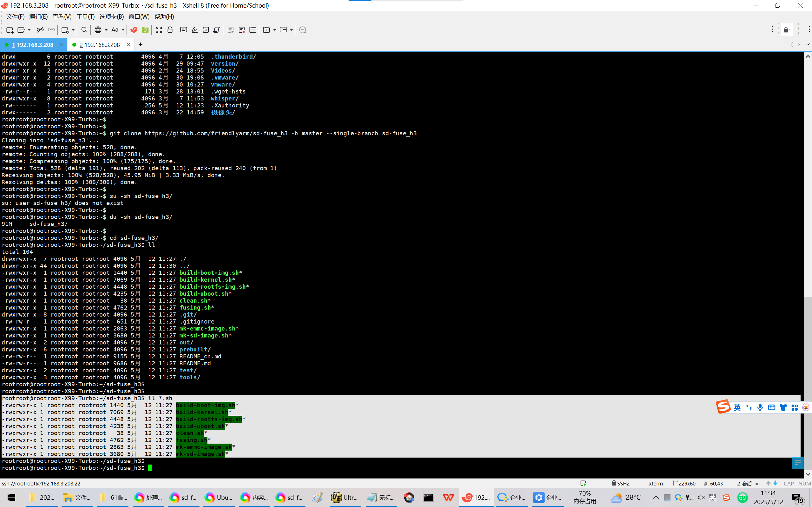
Task: Click the Find magnifier icon
Action: pyautogui.click(x=84, y=30)
